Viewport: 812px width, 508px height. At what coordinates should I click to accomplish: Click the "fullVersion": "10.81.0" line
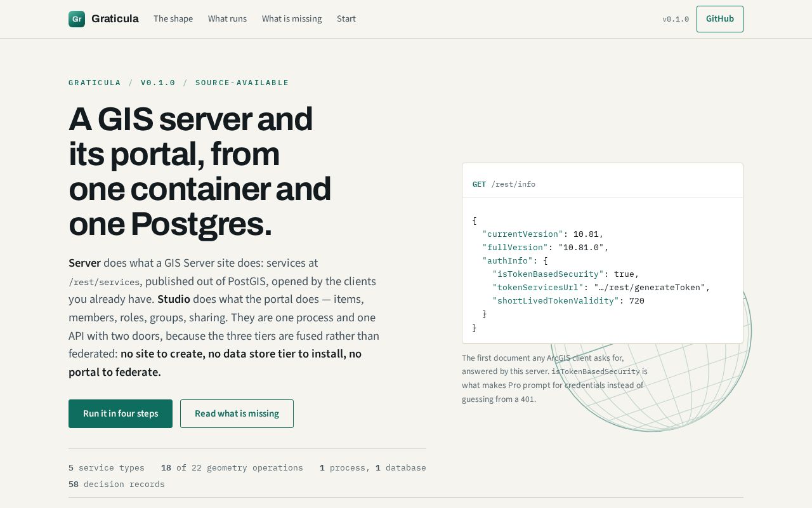click(x=546, y=248)
